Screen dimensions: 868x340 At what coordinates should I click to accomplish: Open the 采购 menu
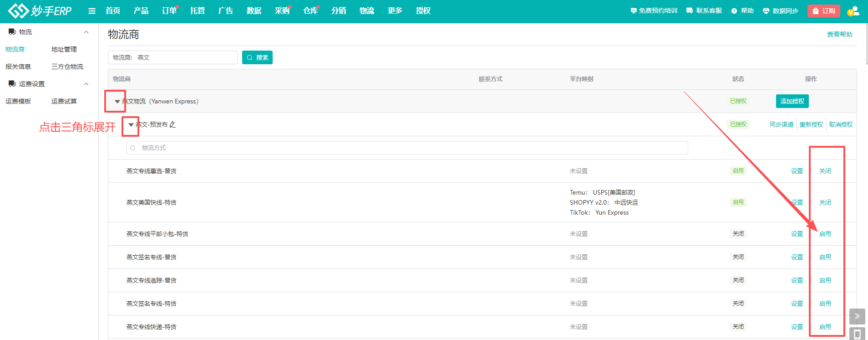282,11
